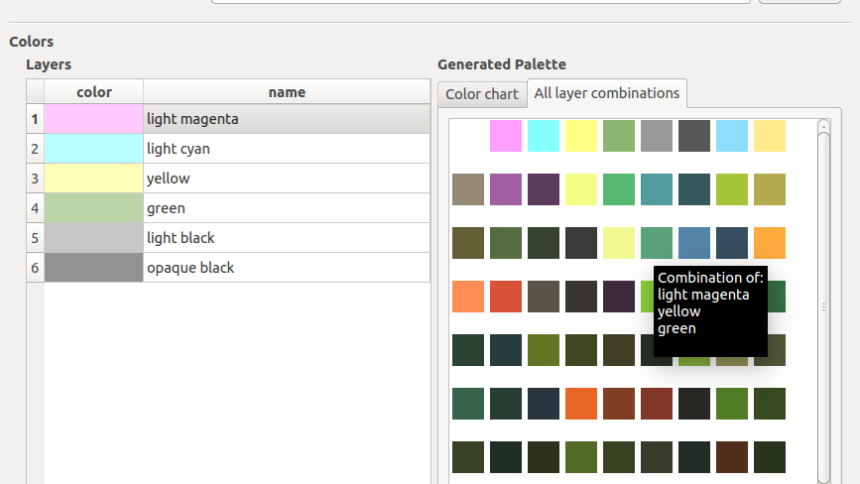Pick the sky blue swatch in first palette row
Screen dimensions: 860x484
click(732, 136)
